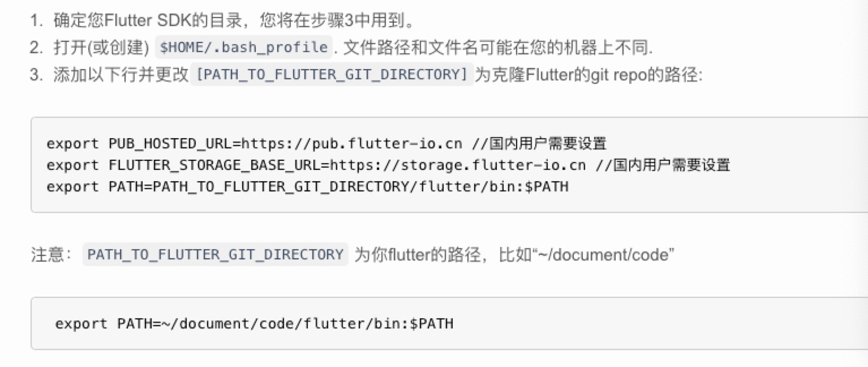Click the $HOME/.bash_profile inline code
The height and width of the screenshot is (367, 868).
[x=244, y=48]
